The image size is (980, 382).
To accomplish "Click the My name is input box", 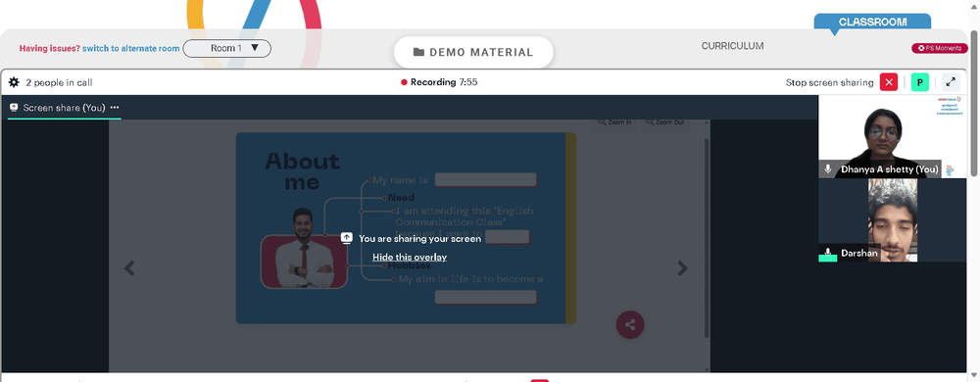I will pos(486,180).
